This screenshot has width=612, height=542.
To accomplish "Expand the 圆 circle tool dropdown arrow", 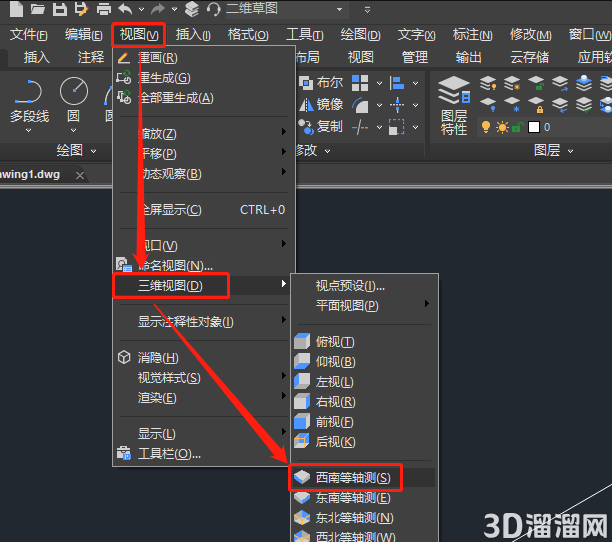I will (x=73, y=130).
